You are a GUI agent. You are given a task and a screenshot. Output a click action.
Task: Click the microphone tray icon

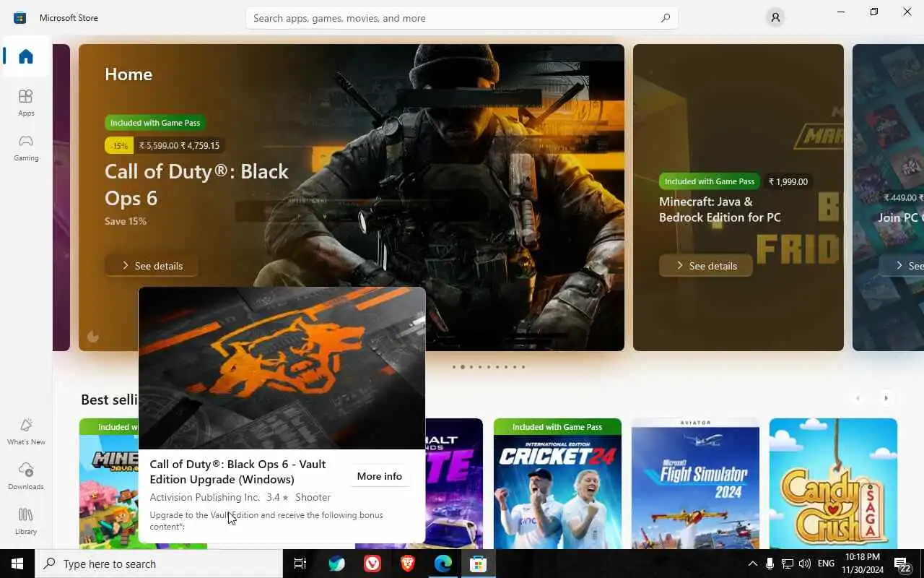[770, 564]
